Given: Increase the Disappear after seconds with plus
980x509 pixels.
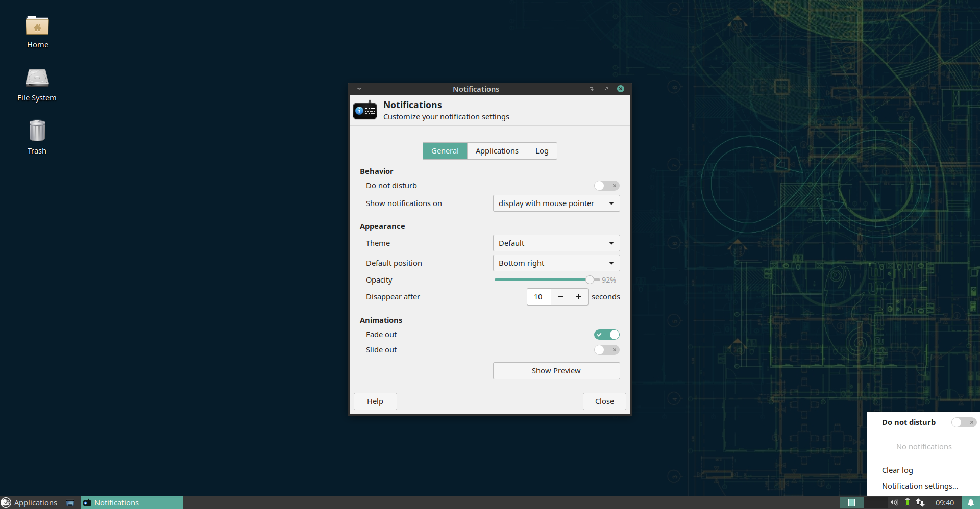Looking at the screenshot, I should tap(578, 297).
